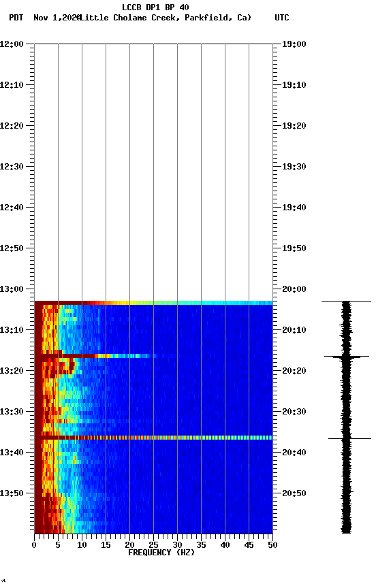This screenshot has height=588, width=376.
Task: Click the full-width event band near 13:36
Action: [153, 438]
